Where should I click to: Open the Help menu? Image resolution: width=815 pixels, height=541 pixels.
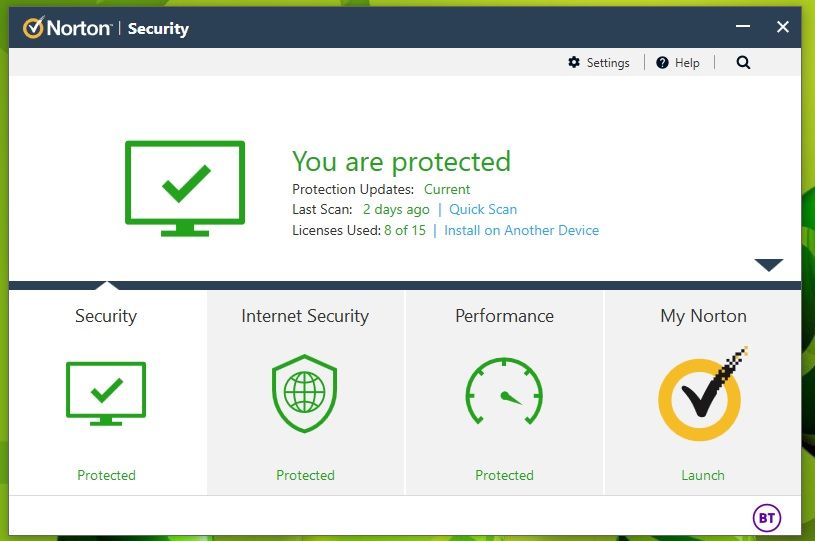tap(678, 62)
